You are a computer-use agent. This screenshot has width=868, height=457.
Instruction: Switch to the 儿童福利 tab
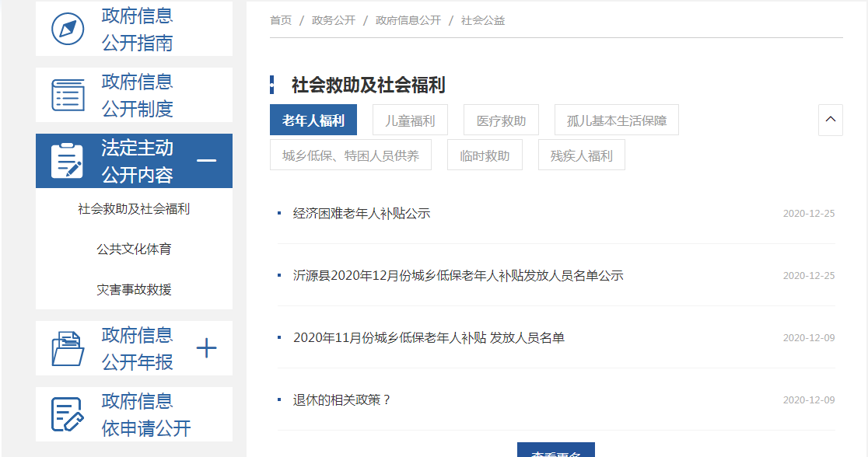tap(410, 120)
